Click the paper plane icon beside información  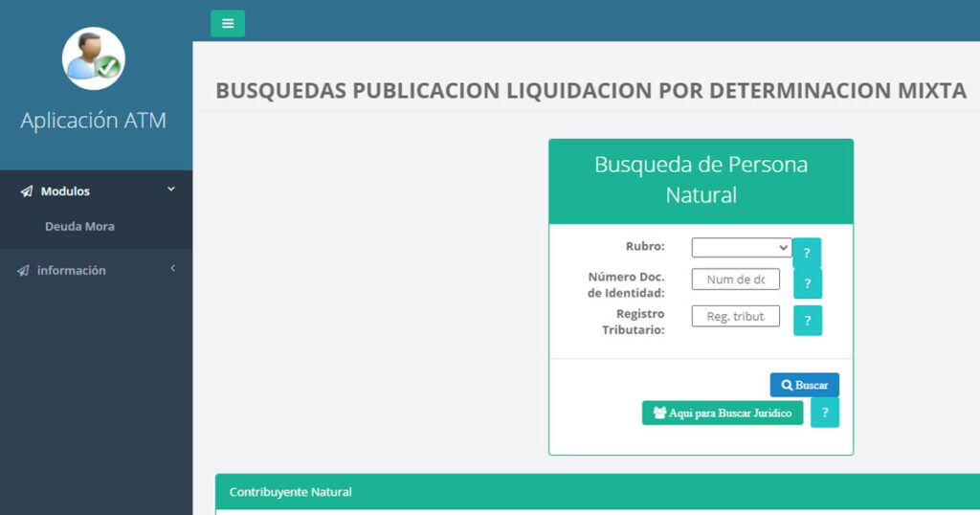tap(23, 271)
